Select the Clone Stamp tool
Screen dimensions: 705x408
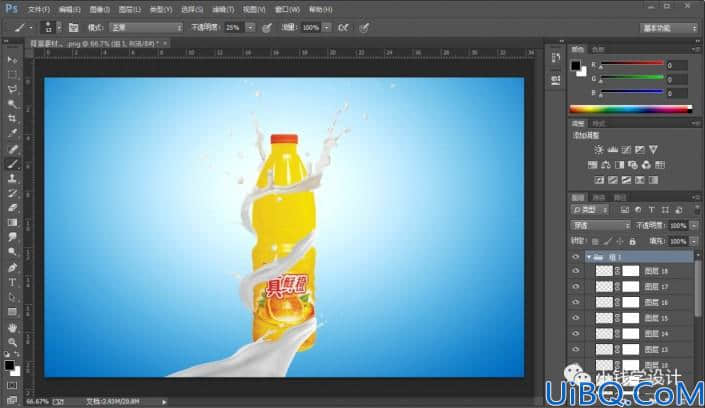point(12,179)
